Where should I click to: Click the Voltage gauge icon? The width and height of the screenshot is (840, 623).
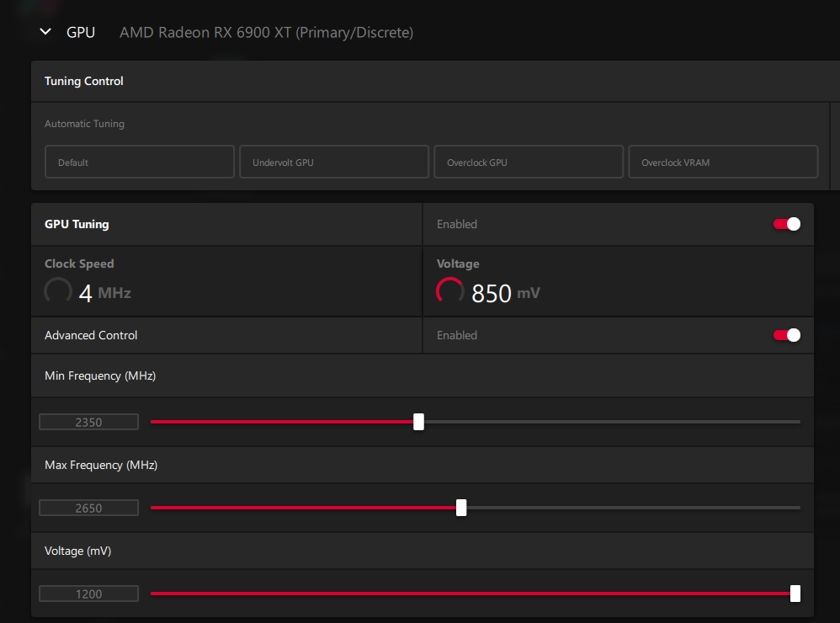coord(450,291)
